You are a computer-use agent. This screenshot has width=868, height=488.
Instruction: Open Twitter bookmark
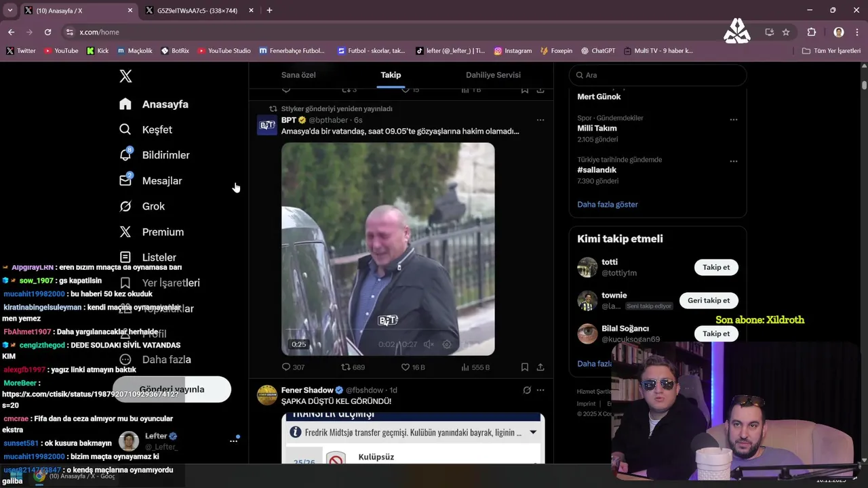[x=21, y=51]
